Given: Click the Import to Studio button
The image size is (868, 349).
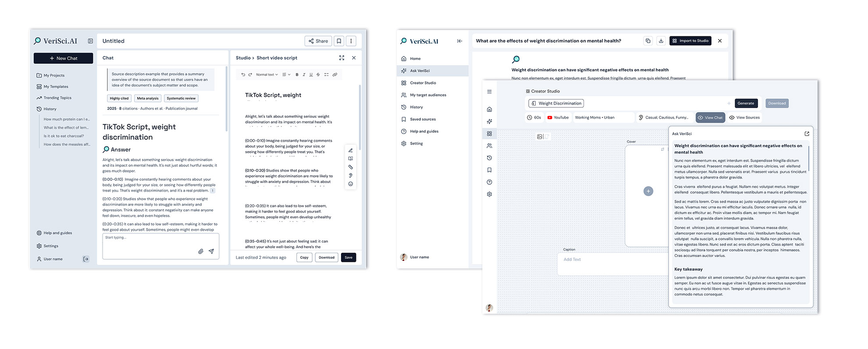Looking at the screenshot, I should 690,41.
